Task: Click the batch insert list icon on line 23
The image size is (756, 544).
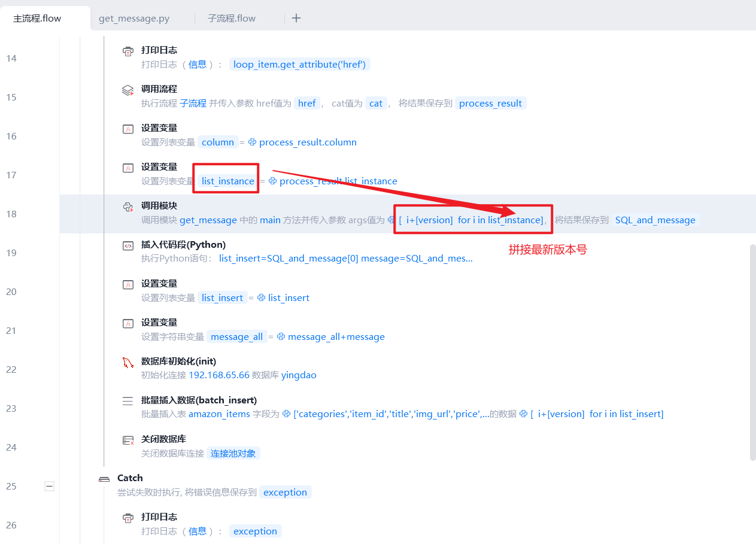Action: 128,402
